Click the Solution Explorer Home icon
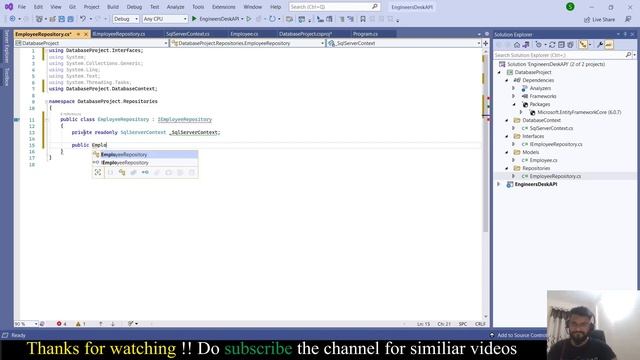The height and width of the screenshot is (360, 640). pos(517,44)
